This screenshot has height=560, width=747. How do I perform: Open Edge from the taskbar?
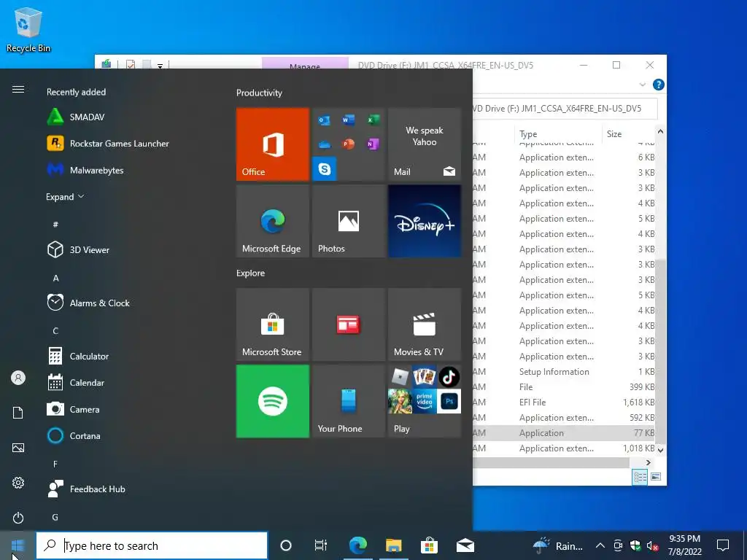(357, 545)
